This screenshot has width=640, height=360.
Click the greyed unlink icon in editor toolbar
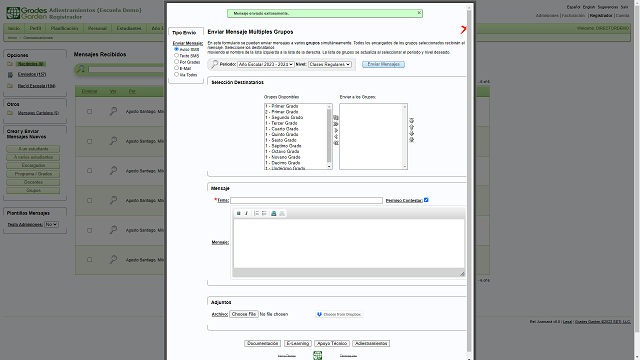[x=282, y=213]
